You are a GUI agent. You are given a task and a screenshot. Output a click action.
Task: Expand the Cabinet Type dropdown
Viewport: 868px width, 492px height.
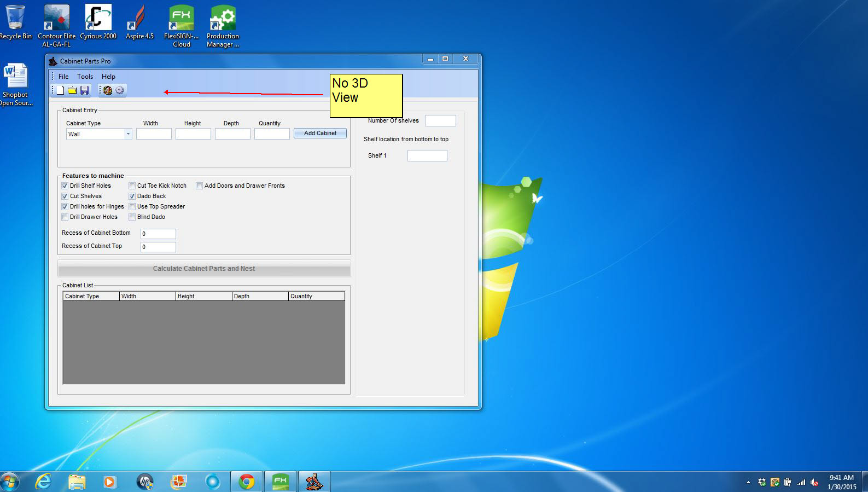tap(128, 134)
